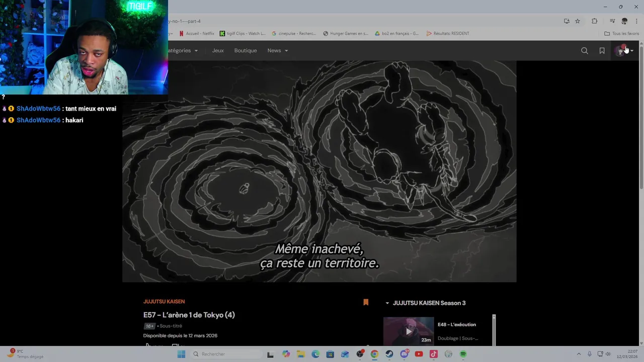Viewport: 644px width, 362px height.
Task: Open the Crunchyroll watchlist bookmark in header
Action: 602,51
